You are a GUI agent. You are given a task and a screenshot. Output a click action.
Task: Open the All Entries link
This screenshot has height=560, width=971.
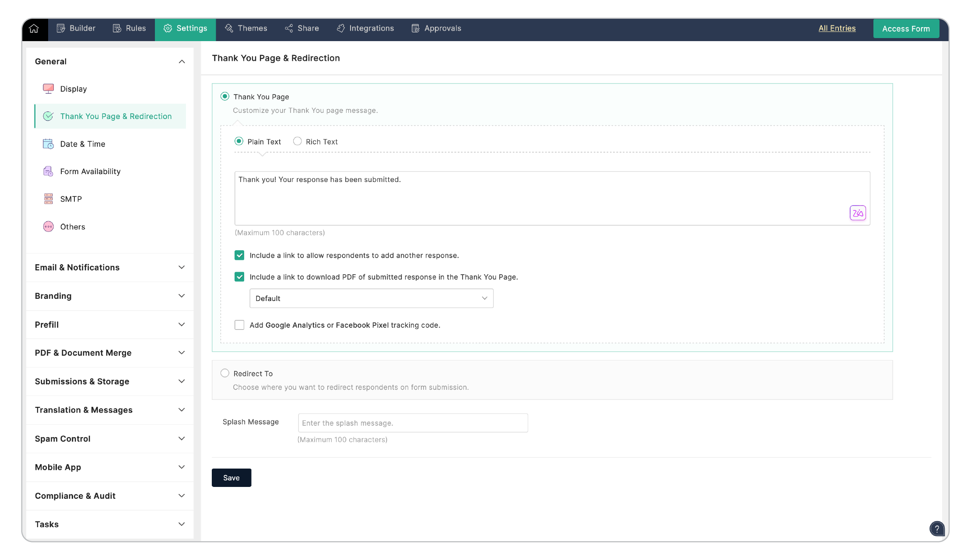pos(837,28)
